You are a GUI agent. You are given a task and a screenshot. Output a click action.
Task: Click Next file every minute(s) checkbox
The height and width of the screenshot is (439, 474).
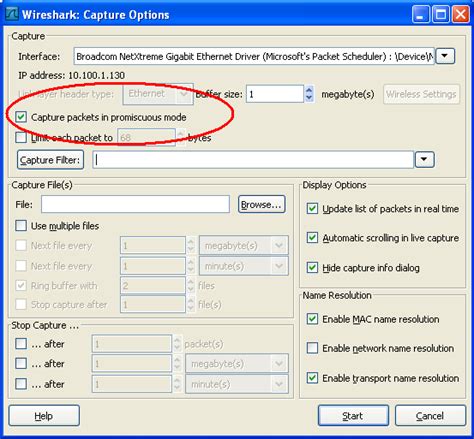tap(21, 266)
